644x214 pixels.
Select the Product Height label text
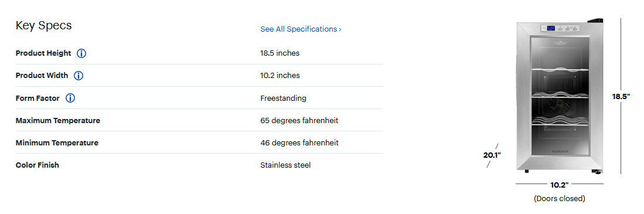coord(43,53)
